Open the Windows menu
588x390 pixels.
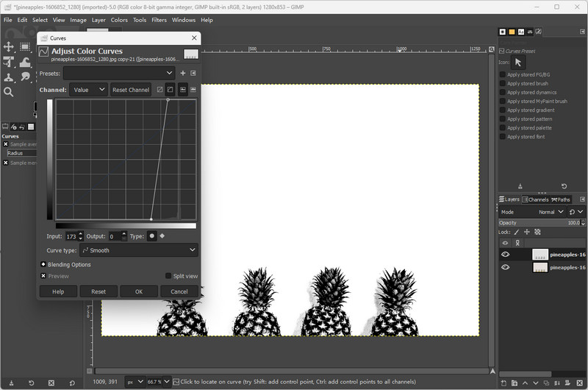click(183, 20)
